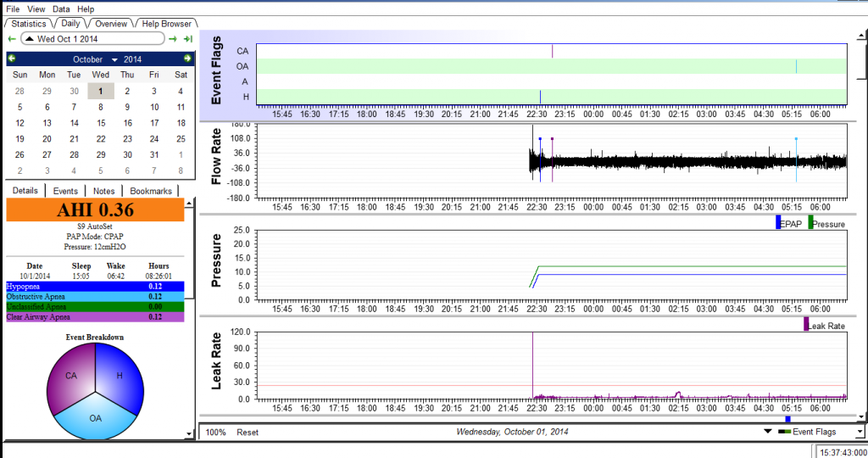Open the Bookmarks tab

(x=151, y=191)
